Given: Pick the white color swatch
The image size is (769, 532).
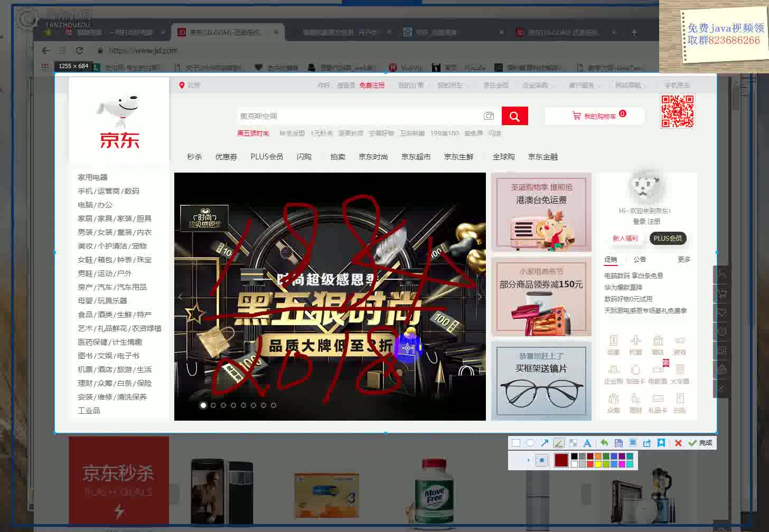Looking at the screenshot, I should (574, 464).
